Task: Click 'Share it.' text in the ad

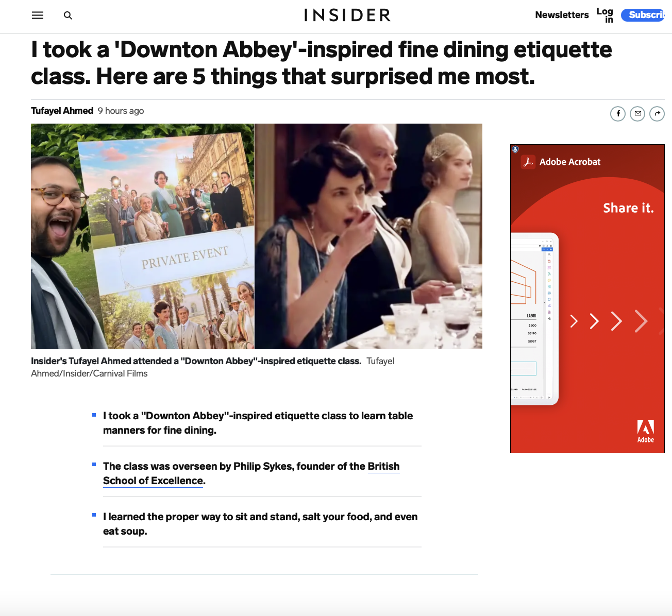Action: click(x=628, y=208)
